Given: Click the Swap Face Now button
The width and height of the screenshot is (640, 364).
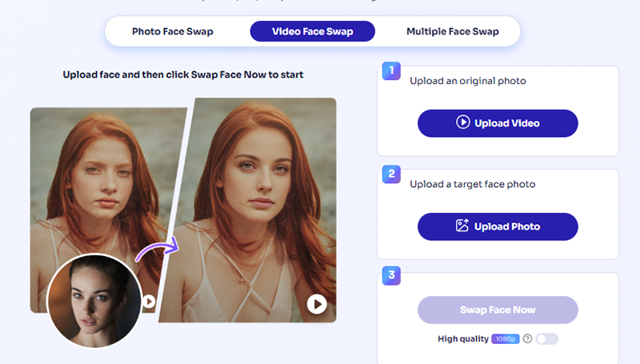Looking at the screenshot, I should (498, 310).
